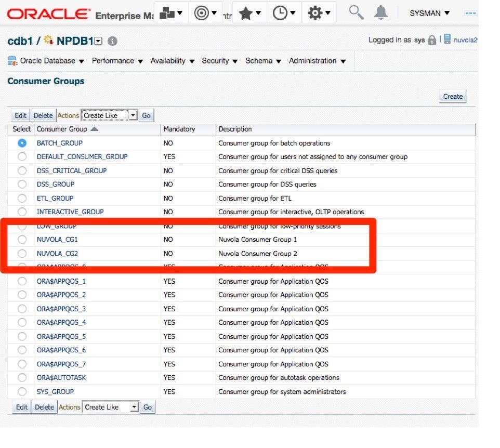The height and width of the screenshot is (448, 500).
Task: Click the Go button above the table
Action: tap(147, 115)
